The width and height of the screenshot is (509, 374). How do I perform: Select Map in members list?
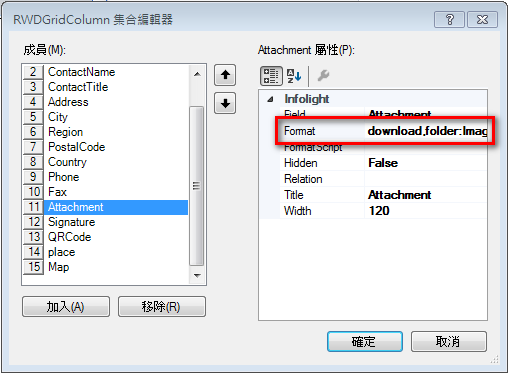(105, 267)
